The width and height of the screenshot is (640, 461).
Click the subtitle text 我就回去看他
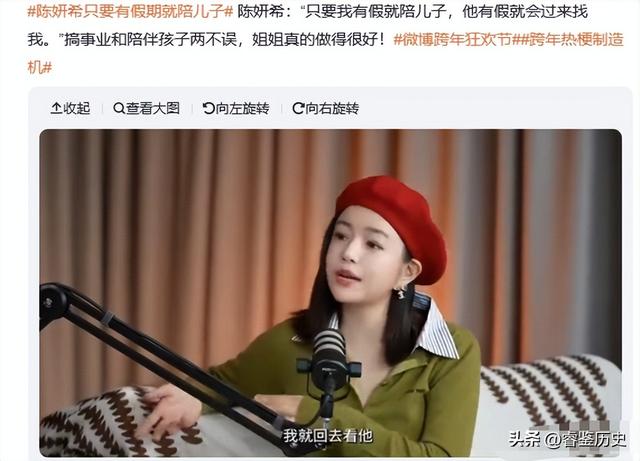(328, 436)
